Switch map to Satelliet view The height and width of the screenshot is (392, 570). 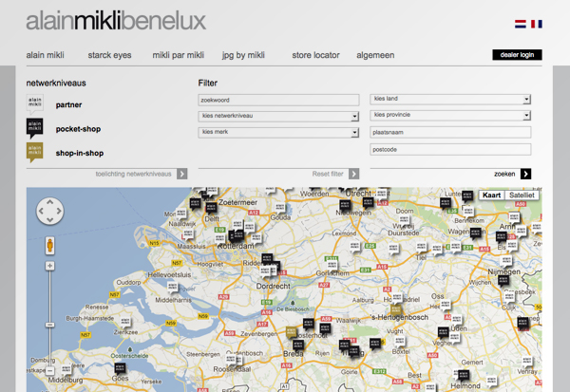522,196
